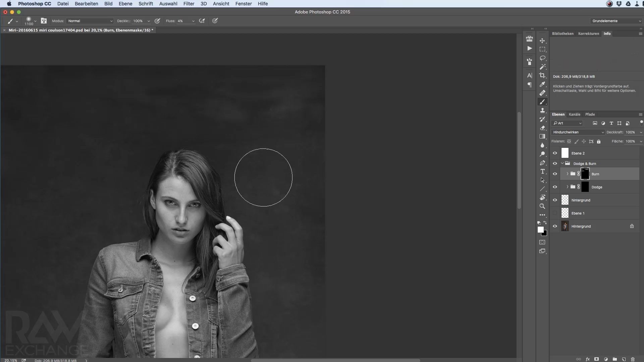Switch to the Pfade tab
This screenshot has width=644, height=362.
[590, 114]
